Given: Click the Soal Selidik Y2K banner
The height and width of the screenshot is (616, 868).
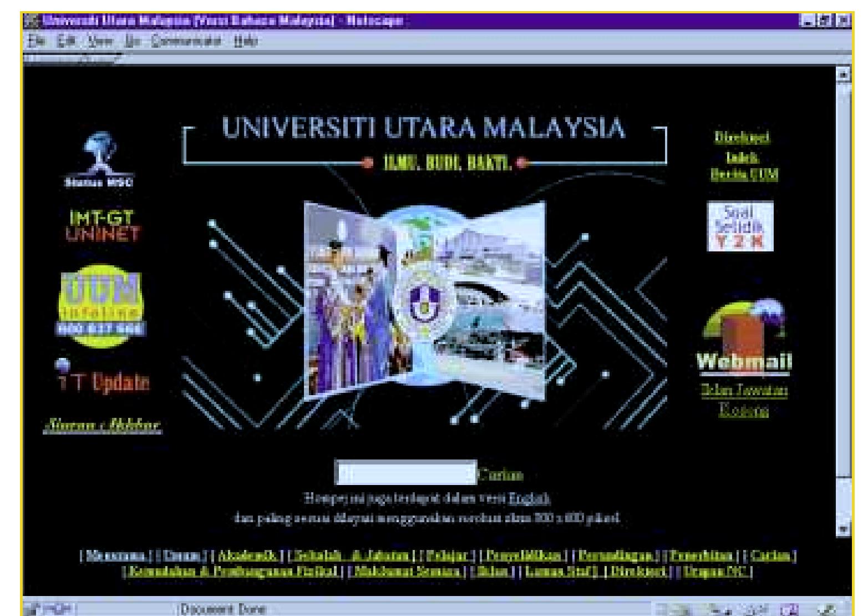Looking at the screenshot, I should click(x=740, y=226).
